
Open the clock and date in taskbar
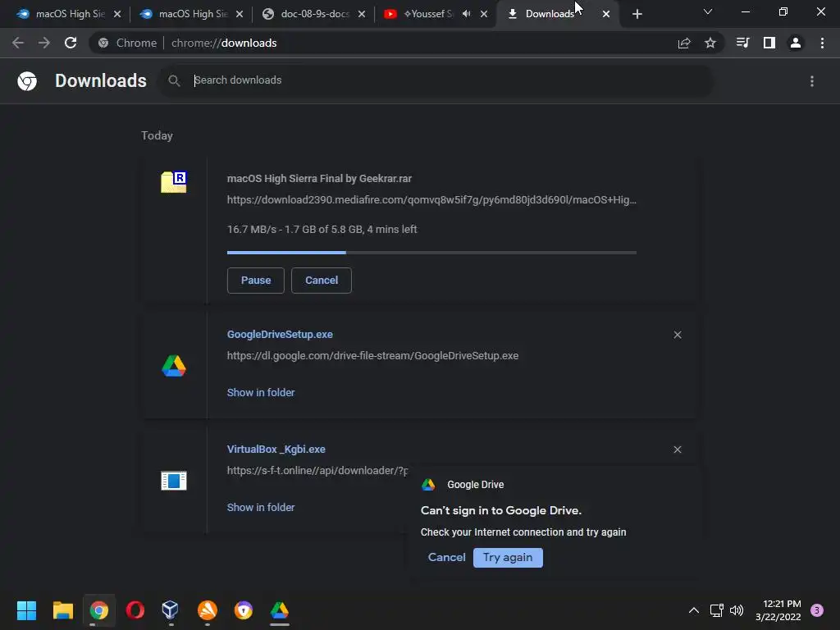pos(778,610)
